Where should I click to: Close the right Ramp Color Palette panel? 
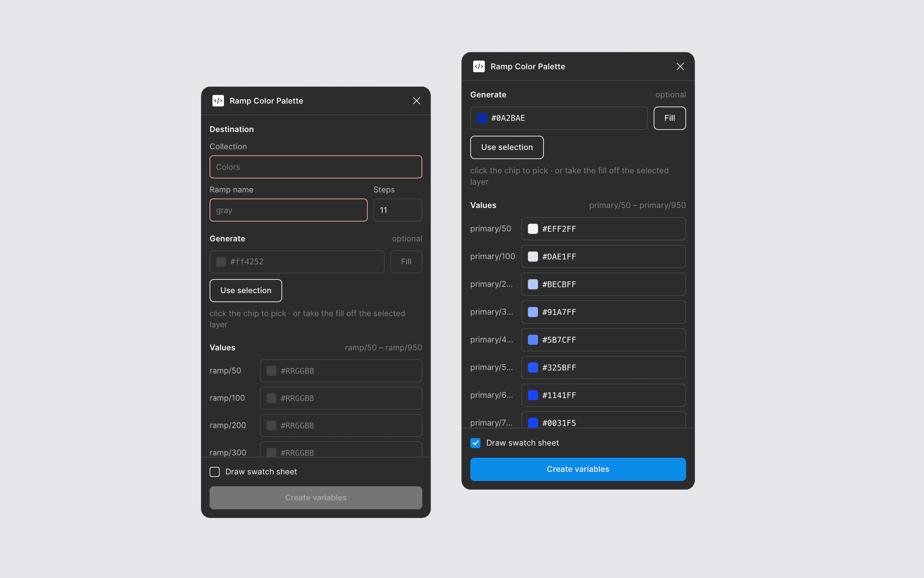(680, 66)
